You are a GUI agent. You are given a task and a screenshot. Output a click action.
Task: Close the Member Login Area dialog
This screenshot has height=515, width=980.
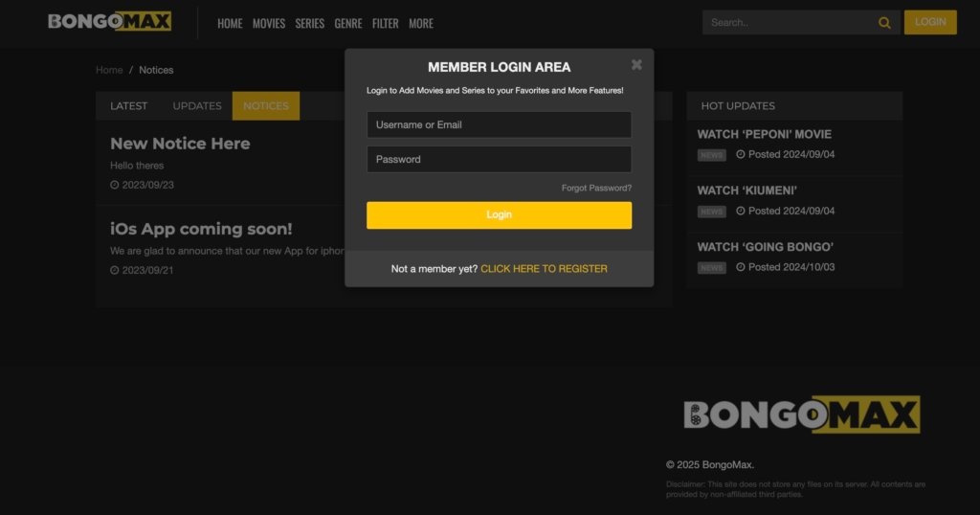(x=636, y=64)
